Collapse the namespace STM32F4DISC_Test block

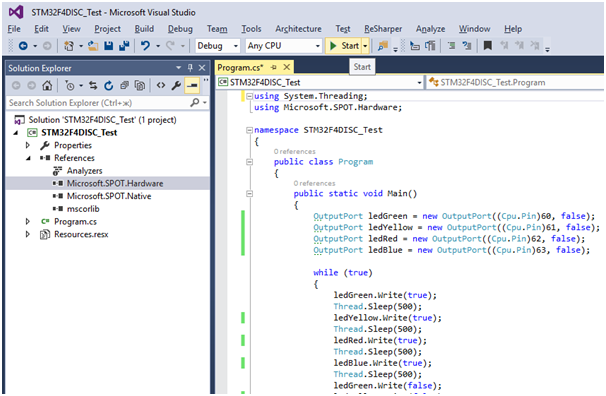click(x=250, y=130)
